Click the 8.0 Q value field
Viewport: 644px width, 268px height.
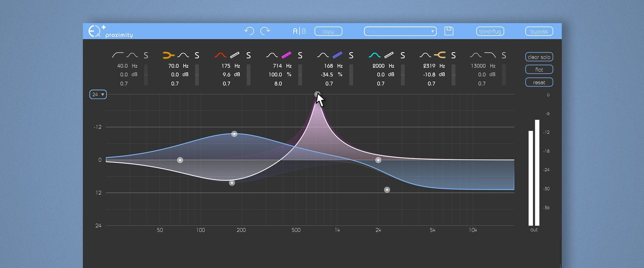pos(278,84)
